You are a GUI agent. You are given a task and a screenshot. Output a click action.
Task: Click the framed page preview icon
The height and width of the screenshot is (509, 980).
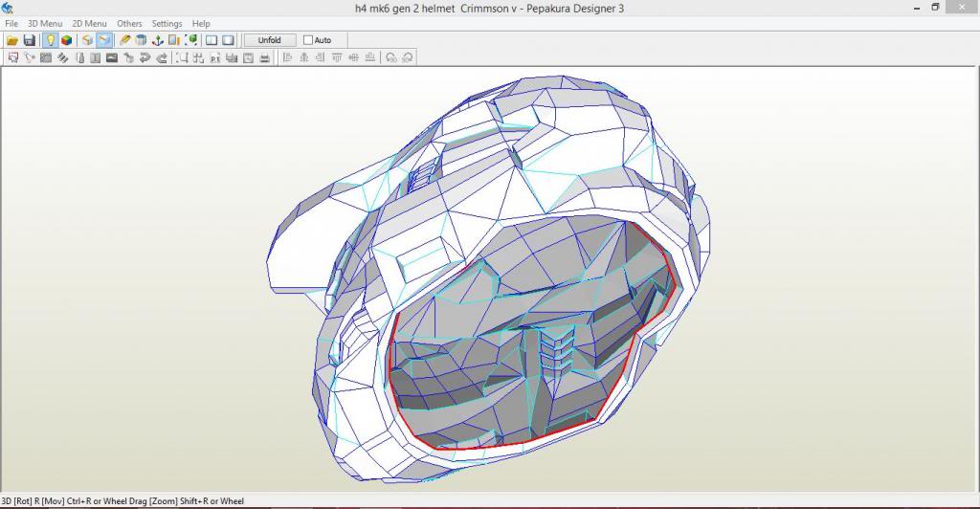[248, 57]
